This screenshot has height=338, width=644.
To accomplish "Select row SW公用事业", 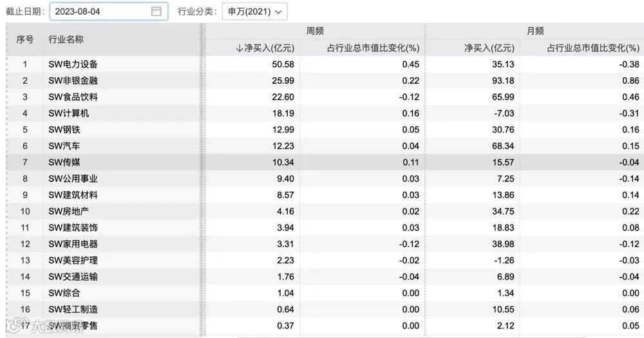I will (325, 178).
